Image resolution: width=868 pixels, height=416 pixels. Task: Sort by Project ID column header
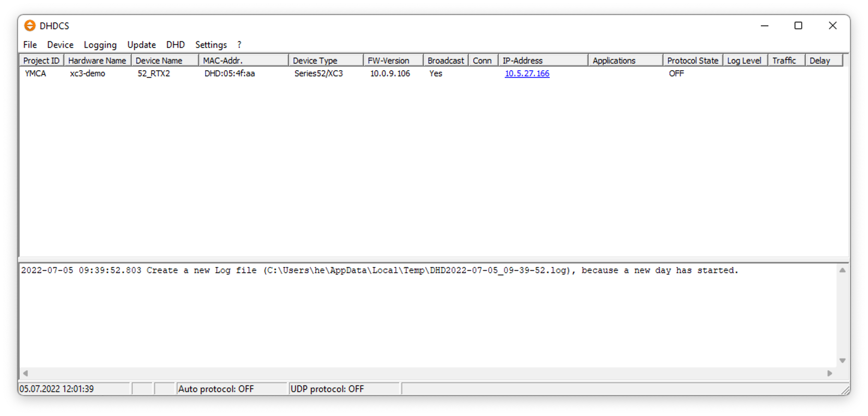pyautogui.click(x=42, y=61)
